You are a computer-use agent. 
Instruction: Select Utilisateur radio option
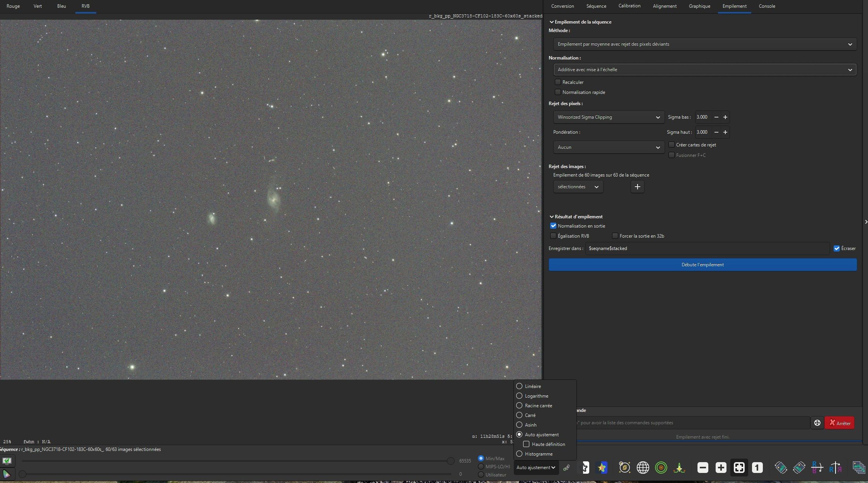click(481, 474)
